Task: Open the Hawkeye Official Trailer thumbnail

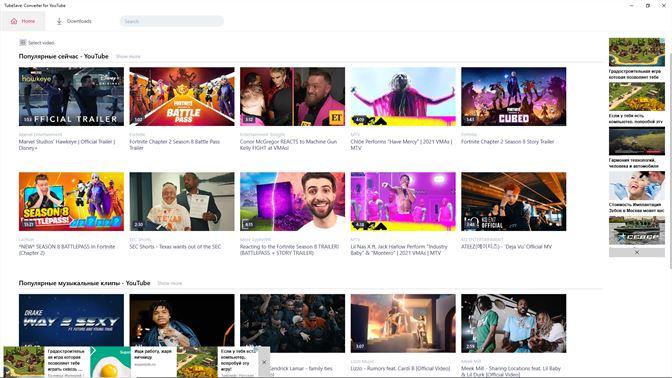Action: (x=71, y=96)
